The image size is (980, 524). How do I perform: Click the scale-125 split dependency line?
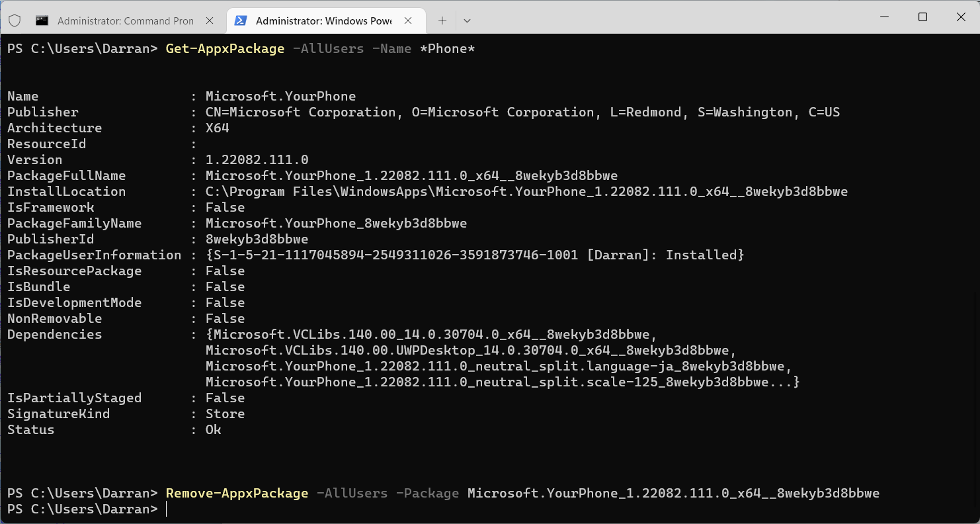pyautogui.click(x=503, y=382)
